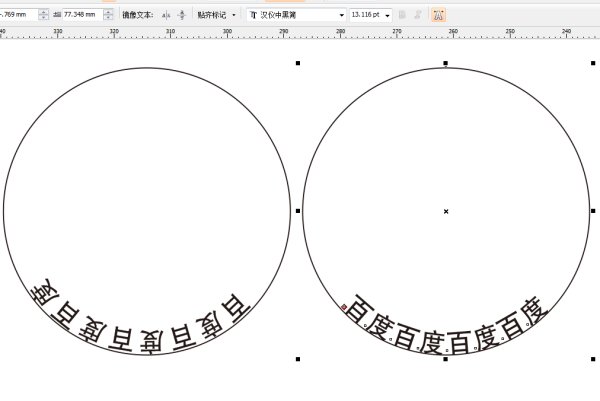Image resolution: width=600 pixels, height=401 pixels.
Task: Expand the 汉仪中黑简 font list arrow
Action: (341, 15)
